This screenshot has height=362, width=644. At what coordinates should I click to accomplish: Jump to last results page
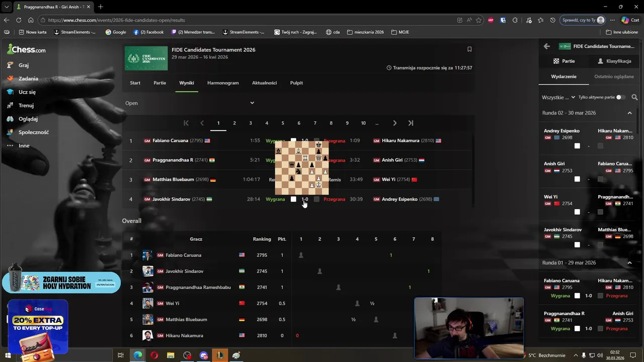411,123
